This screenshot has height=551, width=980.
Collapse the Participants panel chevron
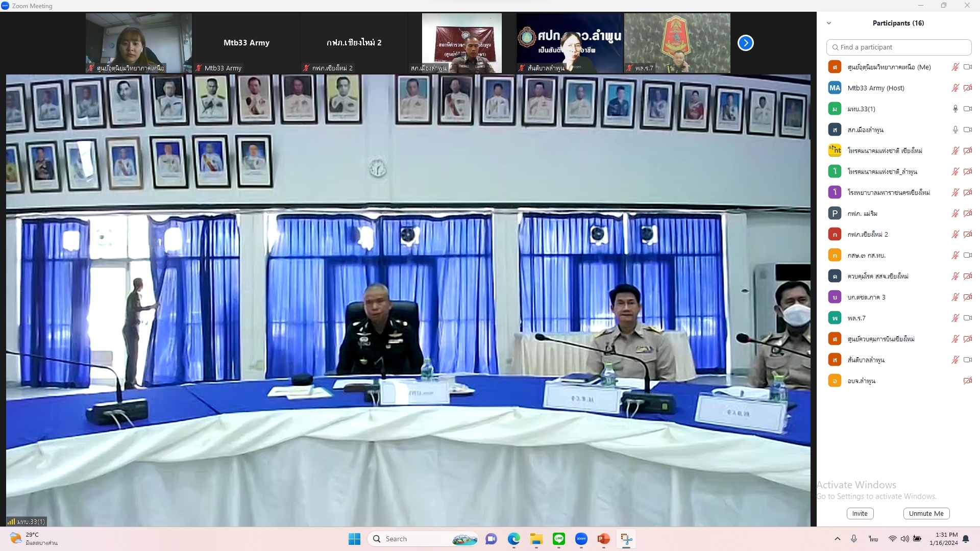click(x=829, y=23)
